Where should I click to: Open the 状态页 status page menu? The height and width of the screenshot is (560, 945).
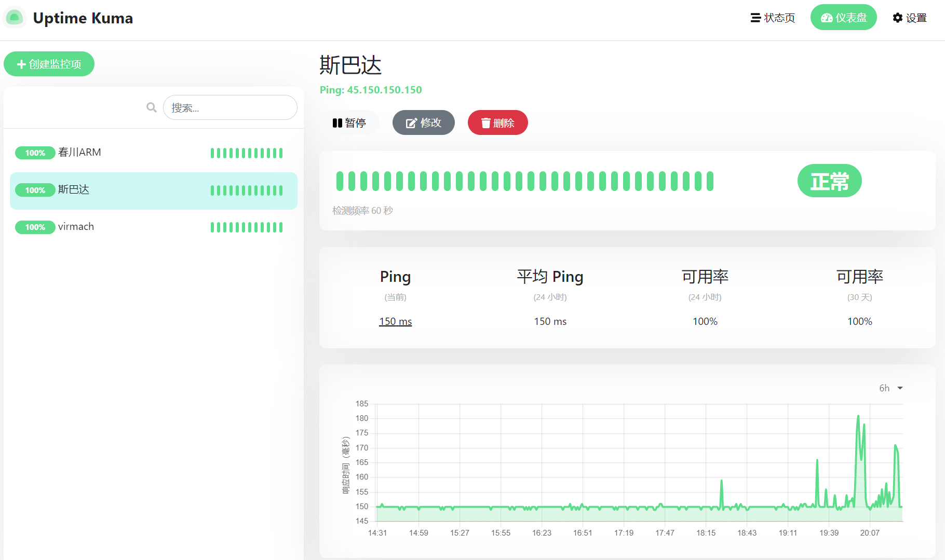point(773,18)
